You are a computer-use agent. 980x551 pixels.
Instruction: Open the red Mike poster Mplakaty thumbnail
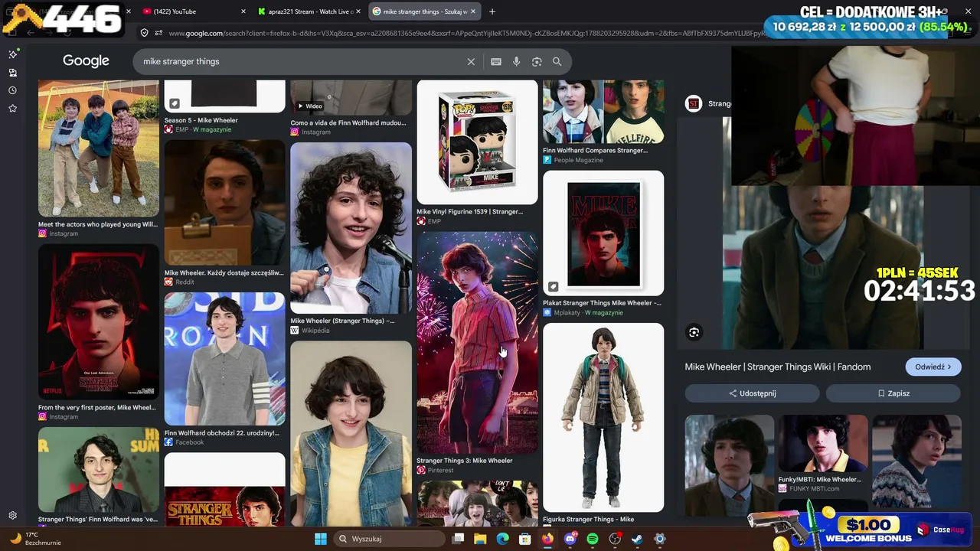(603, 233)
